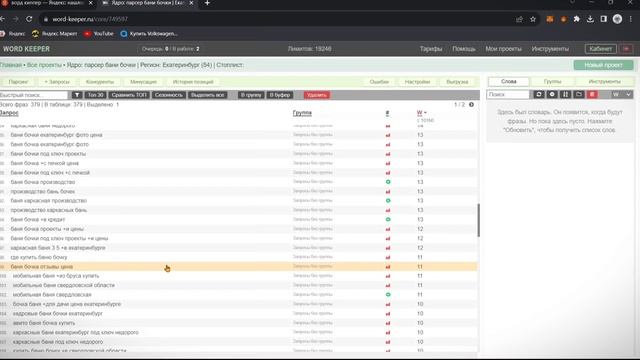
Task: Open the browser side panel icon
Action: point(604,19)
